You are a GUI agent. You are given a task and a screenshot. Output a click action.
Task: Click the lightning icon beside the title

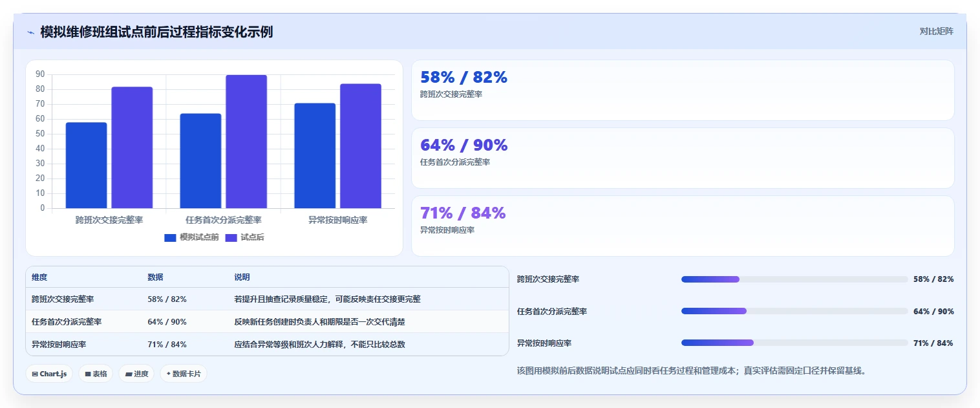pos(30,32)
